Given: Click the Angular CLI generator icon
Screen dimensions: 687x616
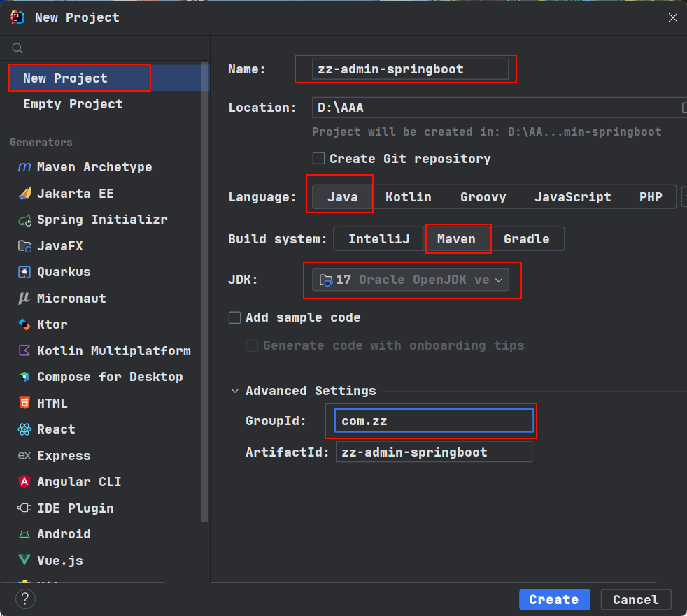Looking at the screenshot, I should [24, 482].
